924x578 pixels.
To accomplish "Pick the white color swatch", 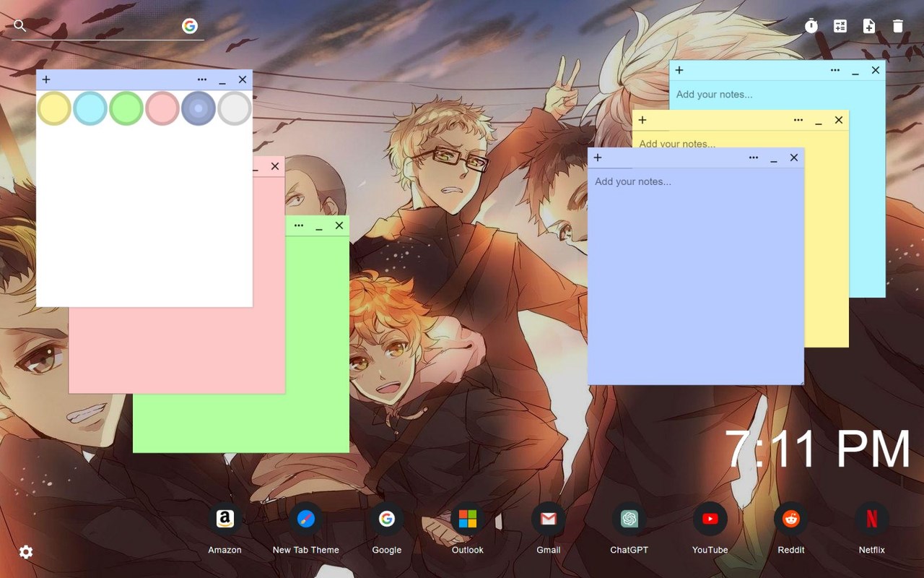I will pyautogui.click(x=235, y=108).
